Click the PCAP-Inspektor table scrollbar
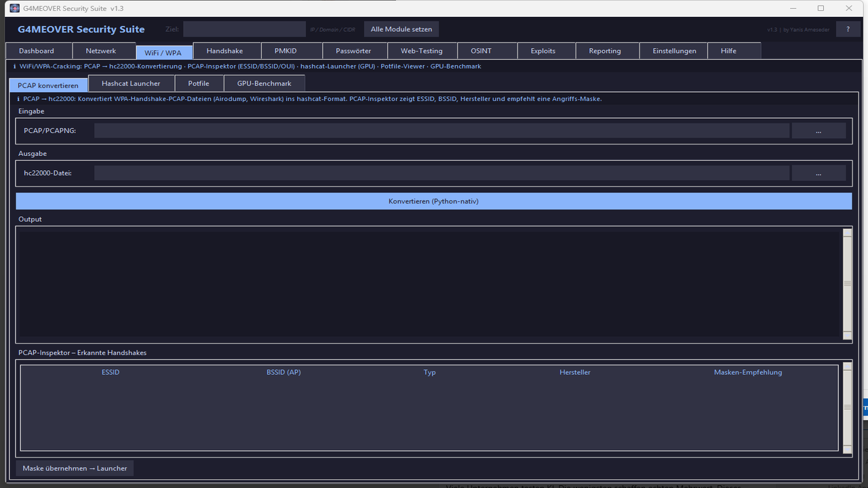 pyautogui.click(x=847, y=408)
